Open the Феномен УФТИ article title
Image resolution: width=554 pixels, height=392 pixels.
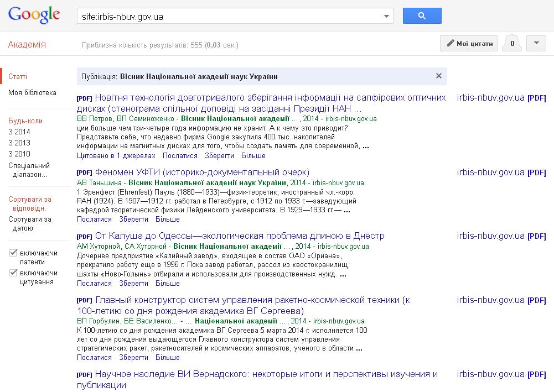202,173
